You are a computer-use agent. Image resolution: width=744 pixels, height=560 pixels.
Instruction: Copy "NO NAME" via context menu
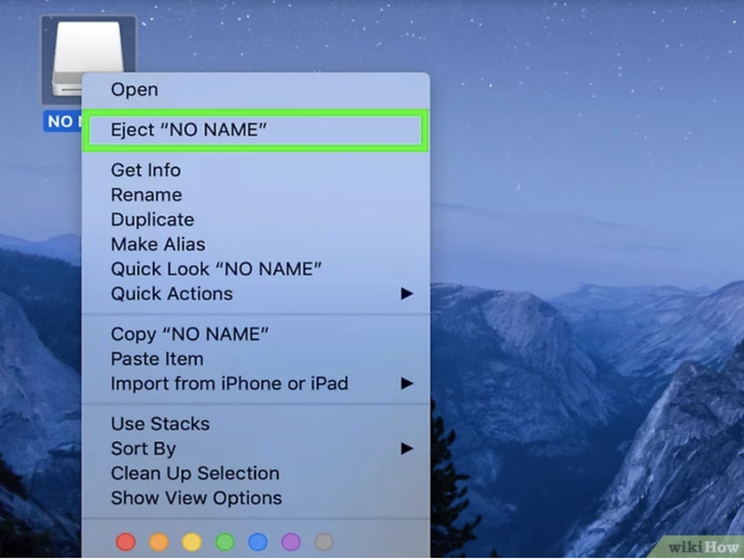click(x=190, y=334)
